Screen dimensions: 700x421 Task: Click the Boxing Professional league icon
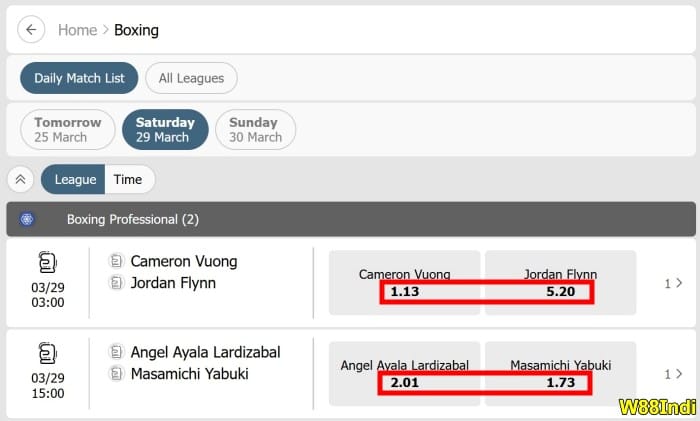(27, 219)
